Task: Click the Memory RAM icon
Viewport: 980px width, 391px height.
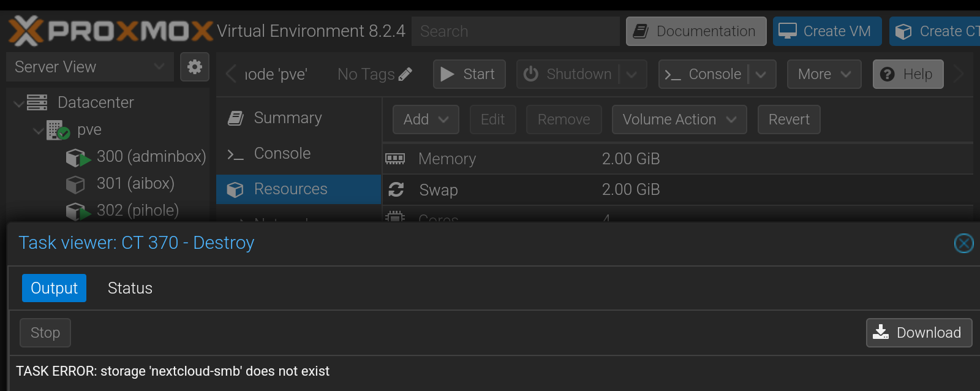Action: point(395,159)
